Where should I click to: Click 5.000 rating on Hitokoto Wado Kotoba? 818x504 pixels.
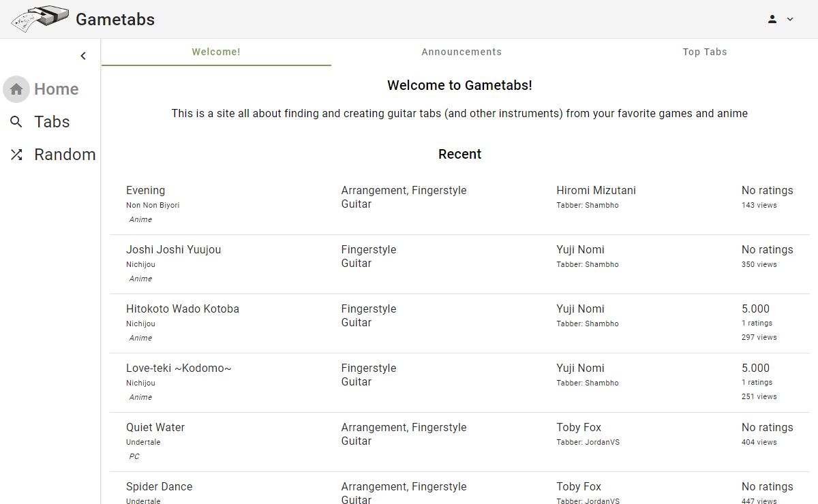coord(755,309)
